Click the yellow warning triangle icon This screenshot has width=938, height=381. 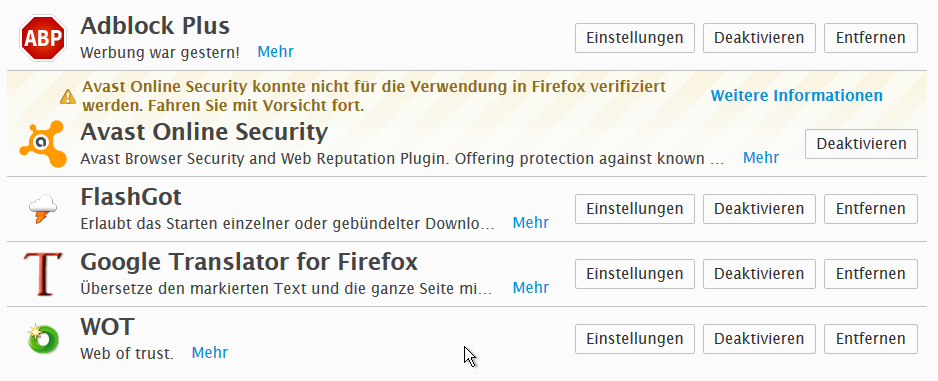click(68, 96)
